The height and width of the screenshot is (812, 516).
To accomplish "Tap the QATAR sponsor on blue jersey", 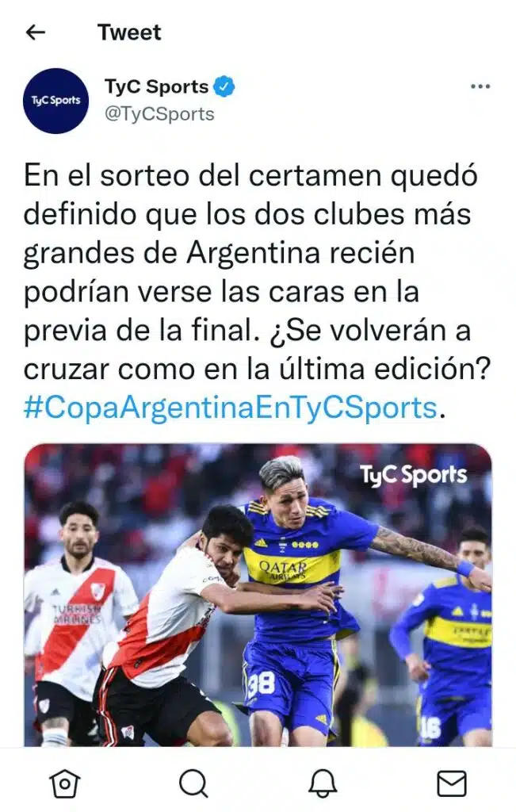I will coord(283,570).
